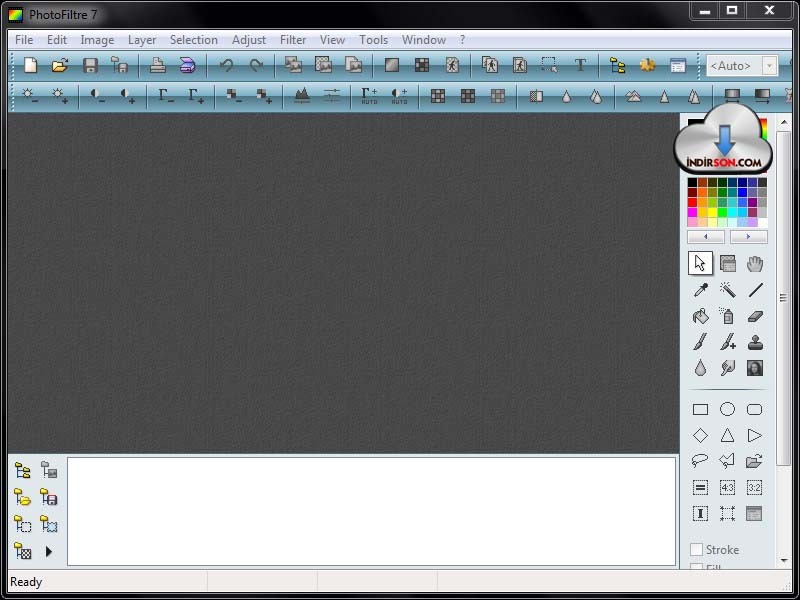Open the File menu

[24, 40]
